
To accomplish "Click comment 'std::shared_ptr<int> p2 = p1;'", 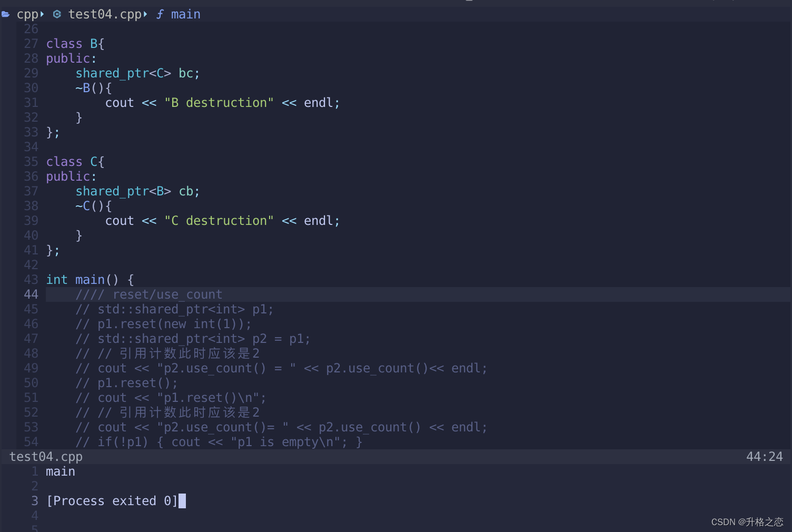I will click(x=193, y=339).
